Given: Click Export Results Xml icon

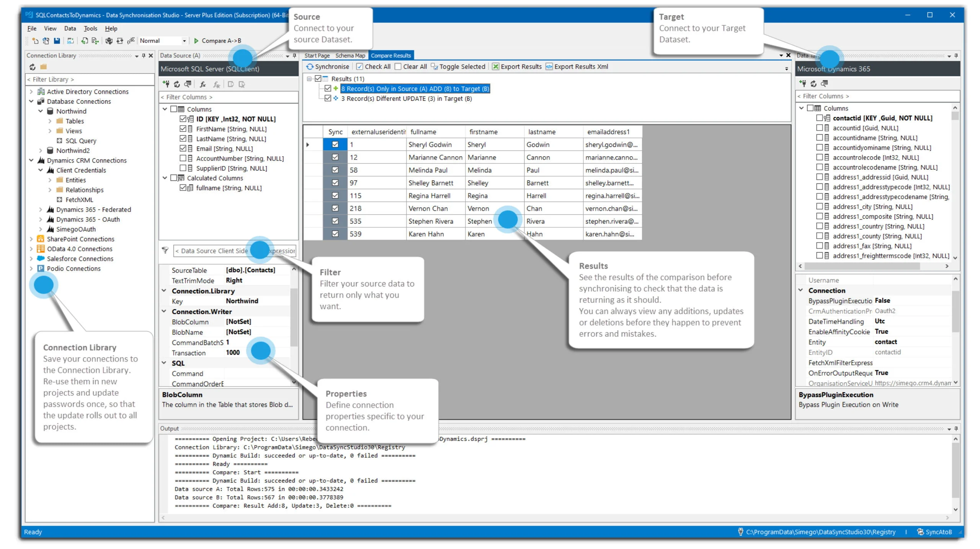Looking at the screenshot, I should (549, 67).
